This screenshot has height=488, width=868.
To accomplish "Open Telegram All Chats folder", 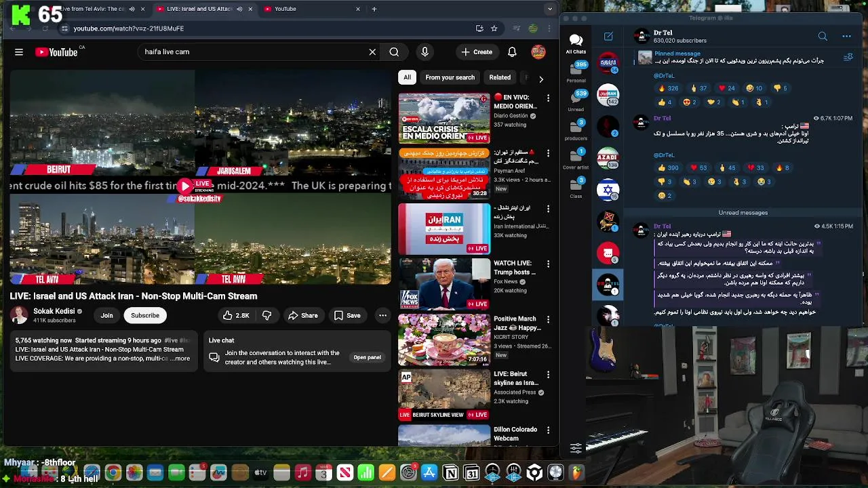I will (x=576, y=44).
